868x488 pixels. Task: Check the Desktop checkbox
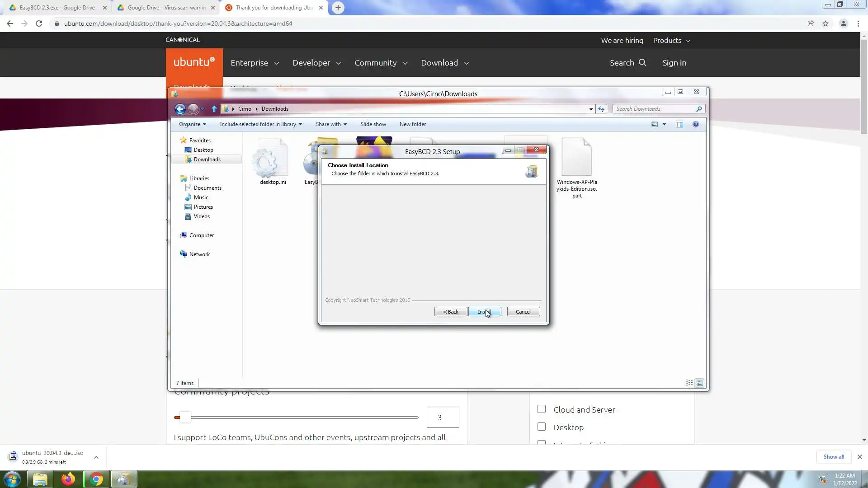542,427
